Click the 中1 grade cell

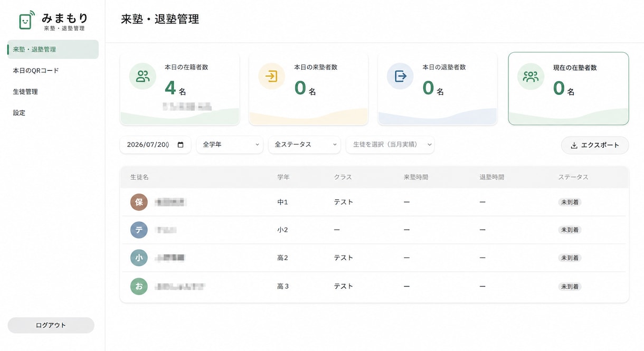click(283, 202)
